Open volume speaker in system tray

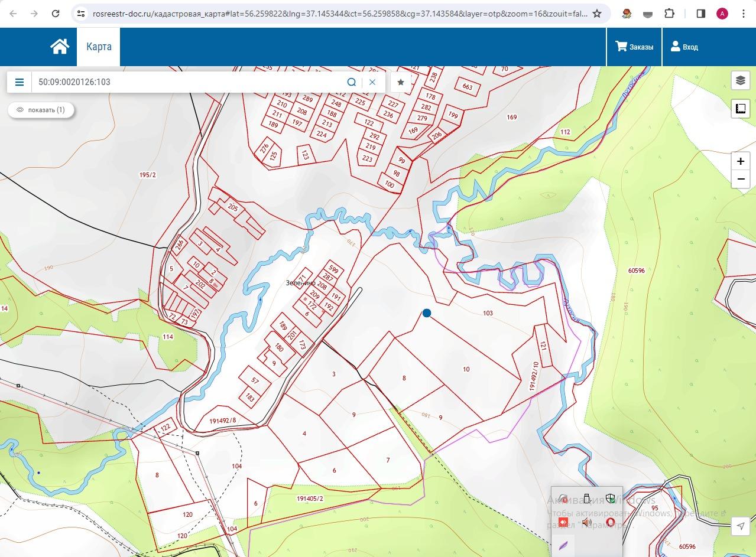click(586, 522)
